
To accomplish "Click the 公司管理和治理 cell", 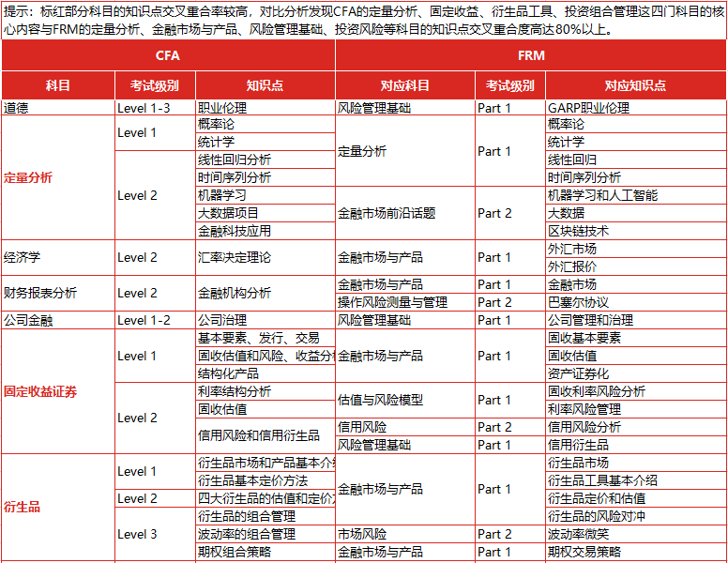I will (x=636, y=320).
